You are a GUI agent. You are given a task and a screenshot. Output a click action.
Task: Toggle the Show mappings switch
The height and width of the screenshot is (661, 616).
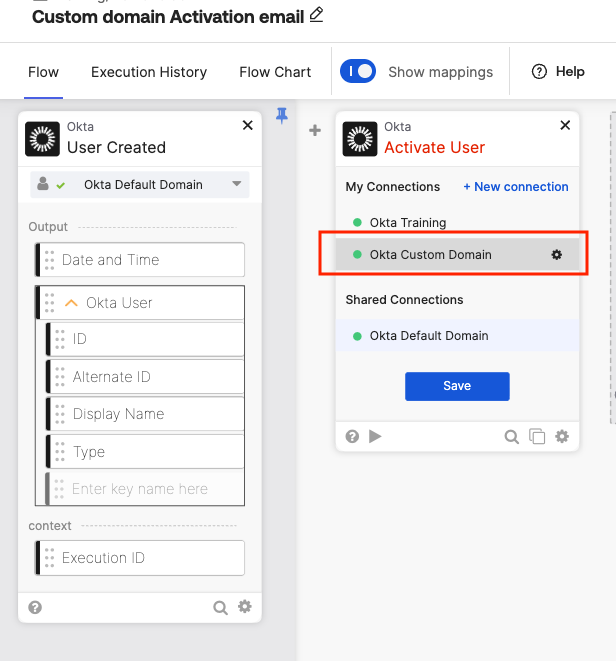[358, 71]
